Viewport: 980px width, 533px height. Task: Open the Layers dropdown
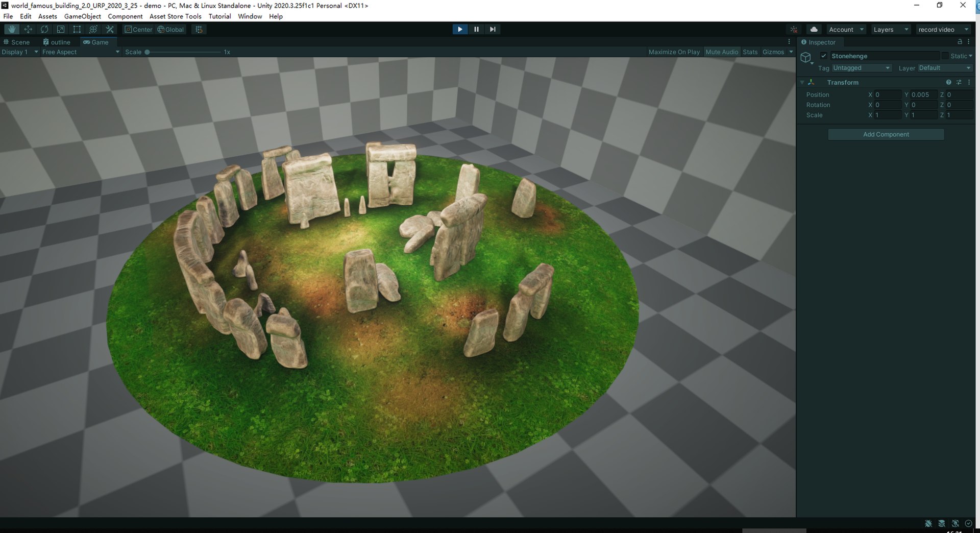coord(891,29)
